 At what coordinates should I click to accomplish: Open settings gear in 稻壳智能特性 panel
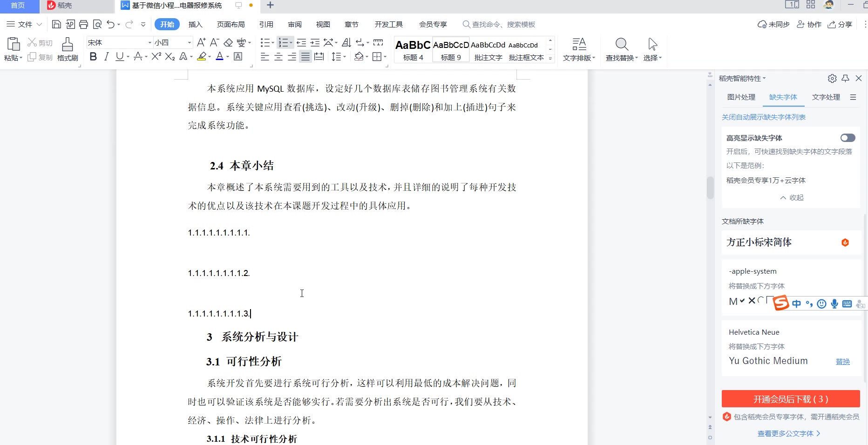click(x=832, y=78)
